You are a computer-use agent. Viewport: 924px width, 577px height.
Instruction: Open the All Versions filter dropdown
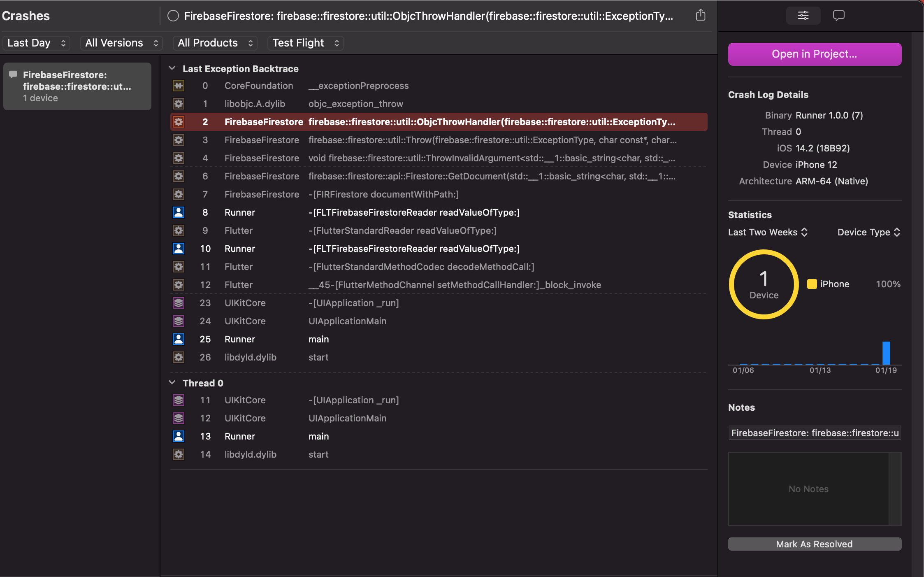[121, 43]
